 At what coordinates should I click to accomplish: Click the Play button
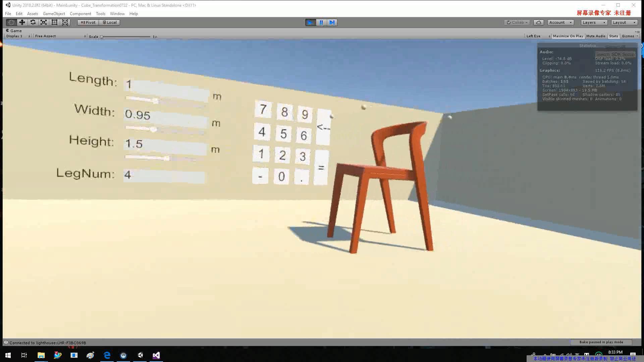(310, 22)
